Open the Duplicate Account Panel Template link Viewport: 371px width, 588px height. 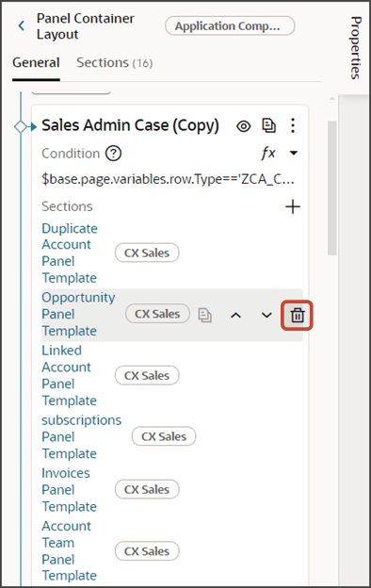(x=70, y=253)
